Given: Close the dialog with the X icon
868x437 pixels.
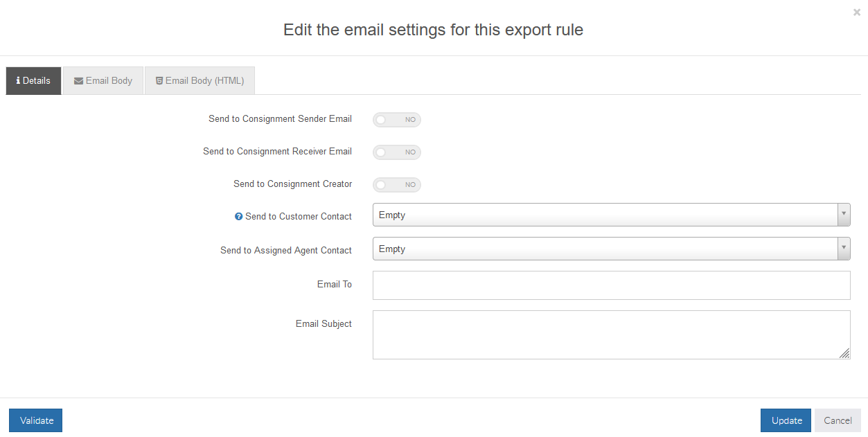Looking at the screenshot, I should [x=857, y=12].
